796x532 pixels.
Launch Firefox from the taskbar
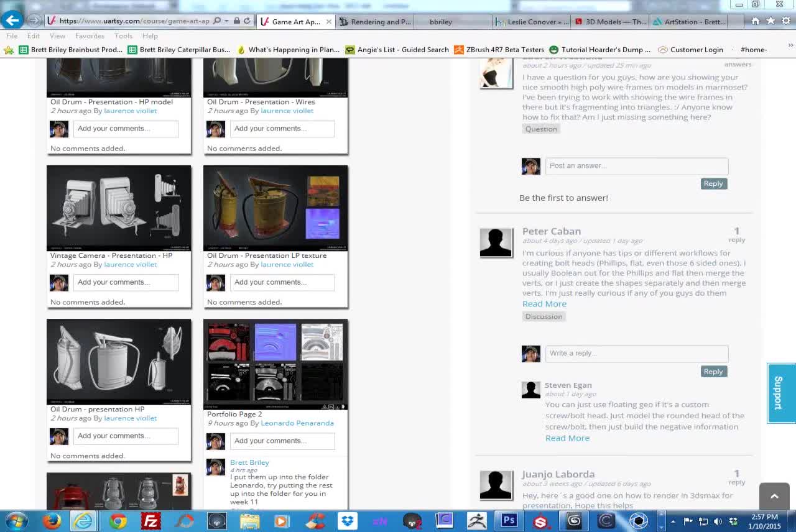pyautogui.click(x=51, y=521)
